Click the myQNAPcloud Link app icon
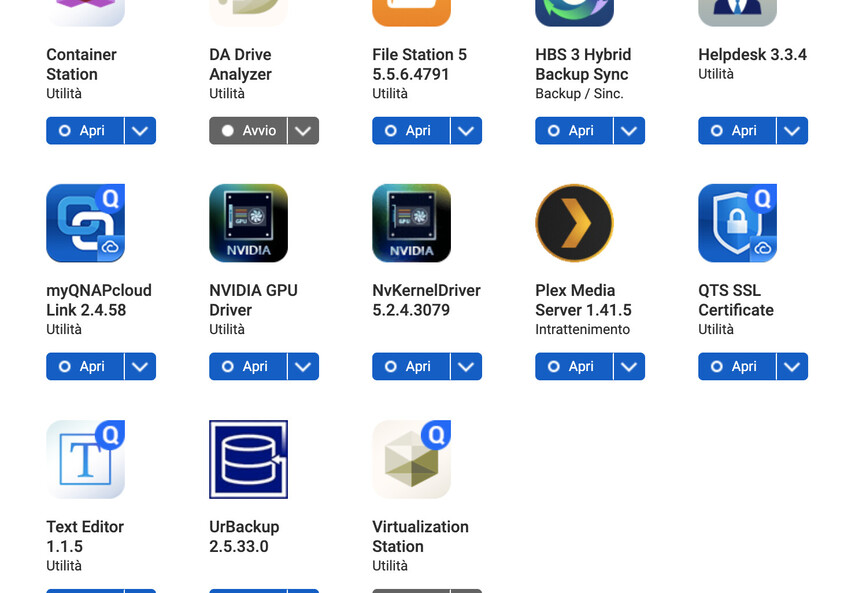844x593 pixels. click(86, 223)
